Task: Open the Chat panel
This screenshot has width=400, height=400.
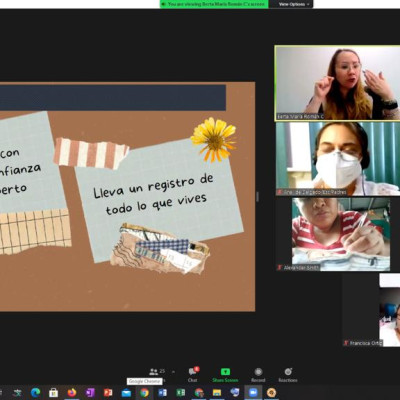Action: [x=193, y=374]
